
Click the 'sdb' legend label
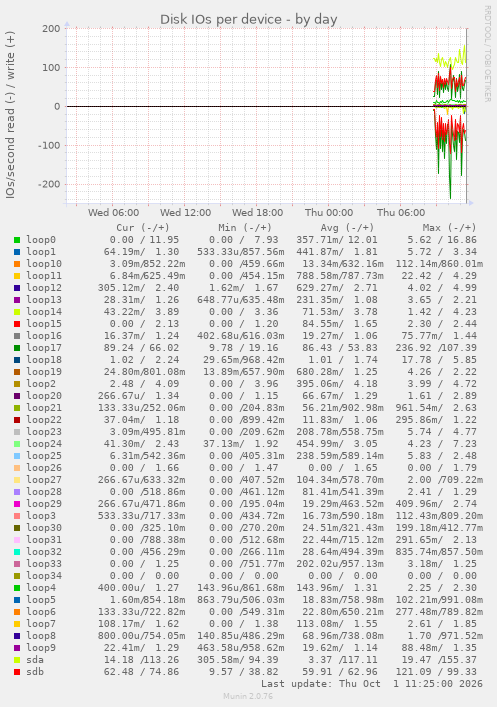coord(35,672)
